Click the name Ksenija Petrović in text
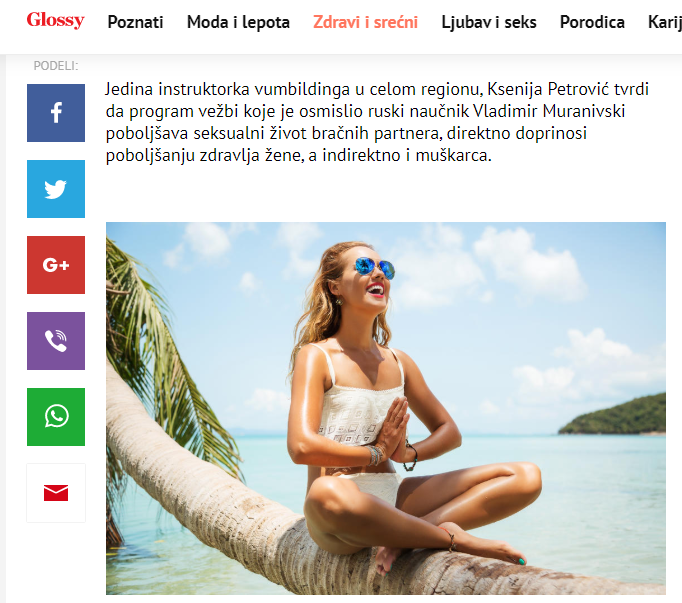The height and width of the screenshot is (603, 682). click(548, 89)
